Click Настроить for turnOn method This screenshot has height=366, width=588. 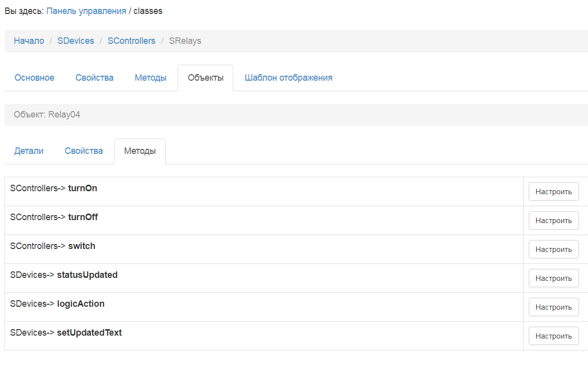point(553,192)
